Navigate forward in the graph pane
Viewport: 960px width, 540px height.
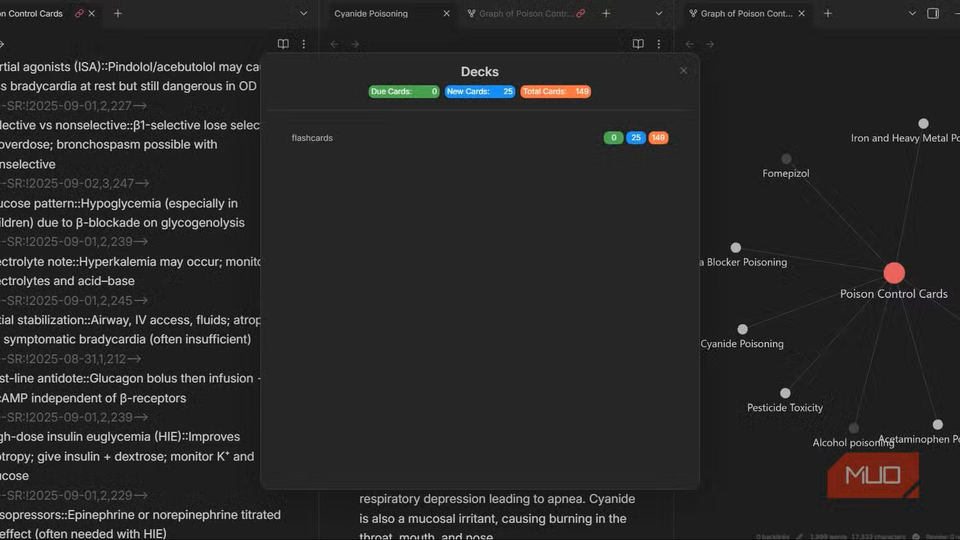click(710, 44)
